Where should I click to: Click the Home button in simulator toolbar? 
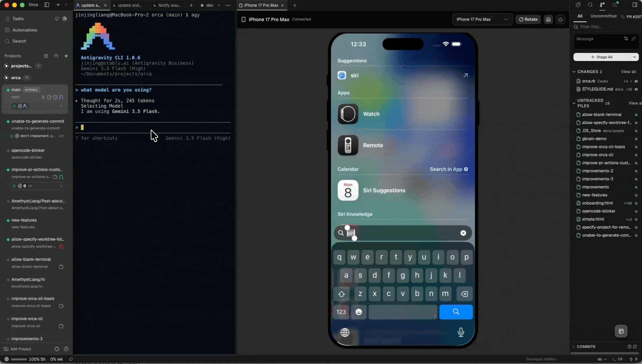[x=548, y=20]
